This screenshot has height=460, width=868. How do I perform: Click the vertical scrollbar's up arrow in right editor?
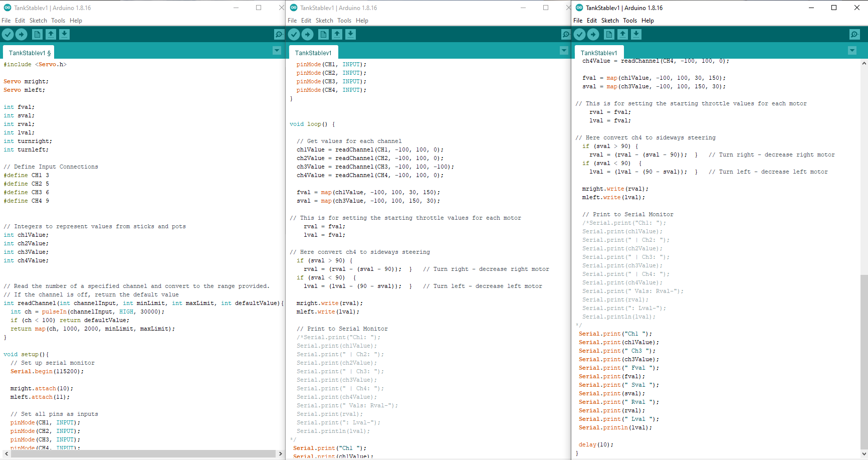[x=864, y=63]
